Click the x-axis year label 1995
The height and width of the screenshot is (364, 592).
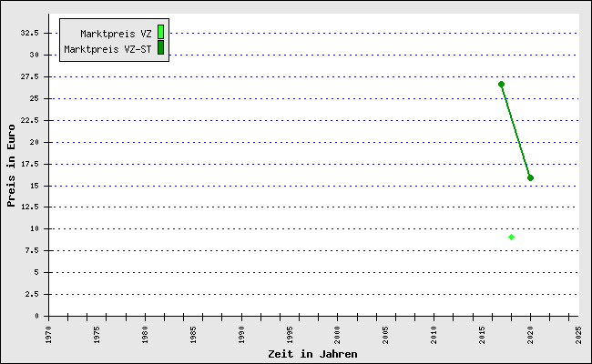click(x=290, y=335)
